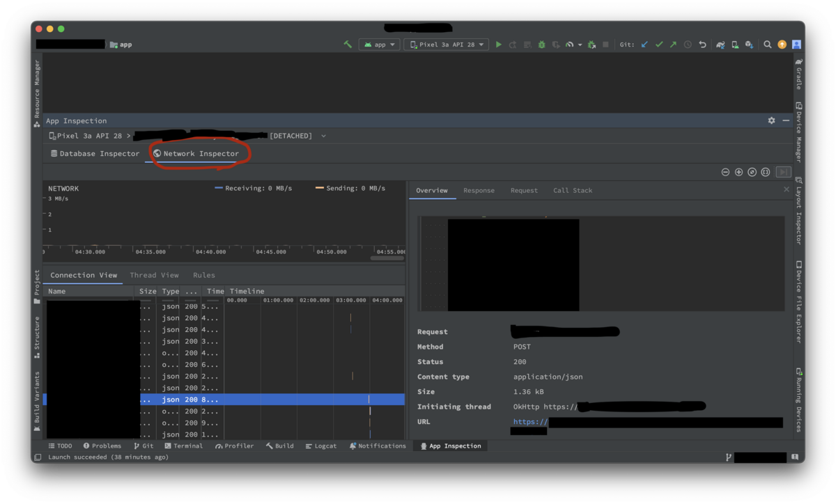Zoom out the network timeline

click(x=725, y=172)
